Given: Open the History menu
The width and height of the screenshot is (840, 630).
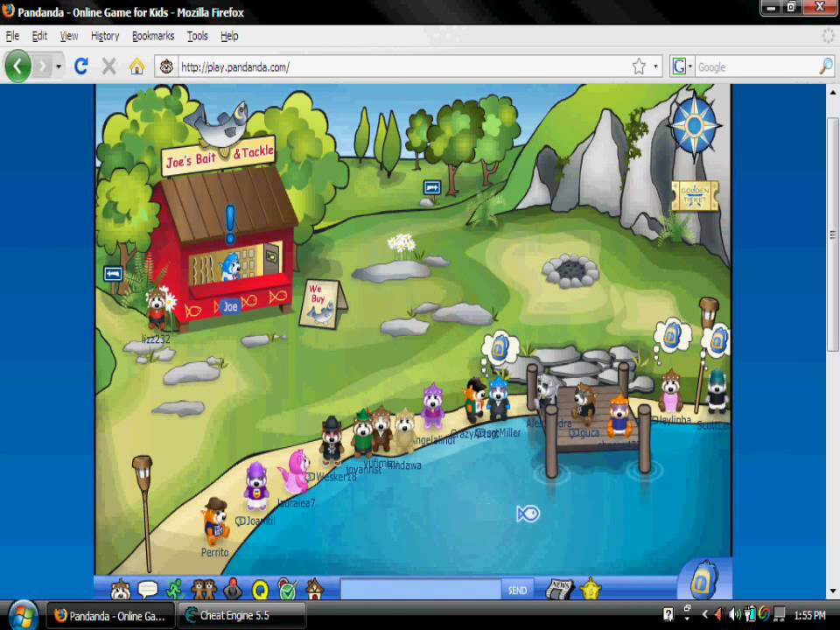Looking at the screenshot, I should 105,36.
